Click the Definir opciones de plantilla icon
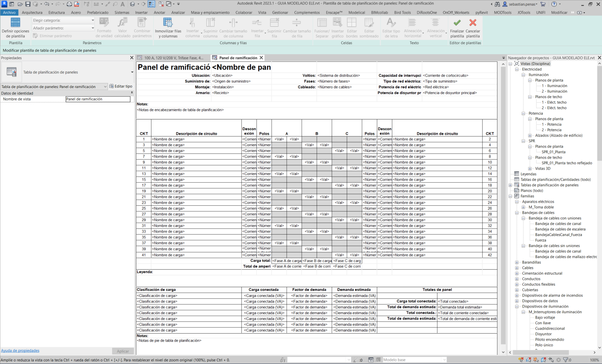Image resolution: width=602 pixels, height=364 pixels. [x=15, y=23]
